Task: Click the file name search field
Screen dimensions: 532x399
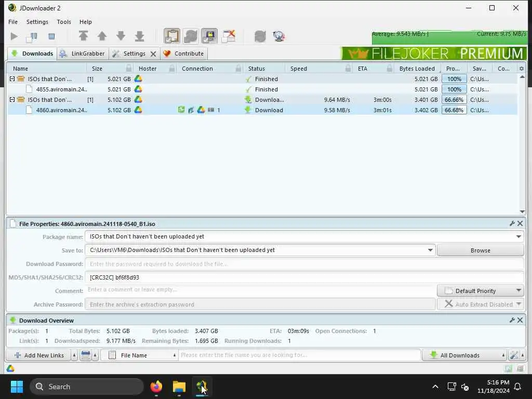Action: pos(299,355)
